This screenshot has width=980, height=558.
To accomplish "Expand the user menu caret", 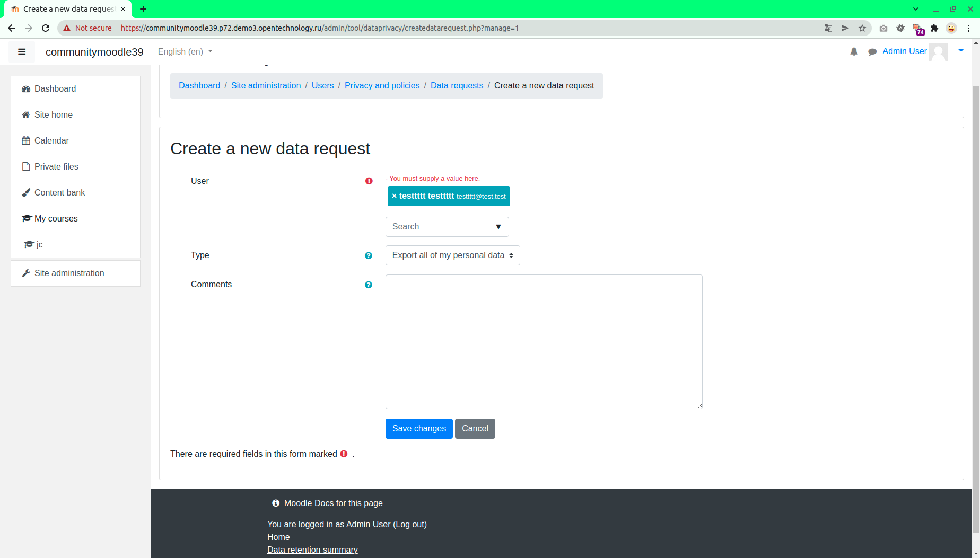I will 961,51.
